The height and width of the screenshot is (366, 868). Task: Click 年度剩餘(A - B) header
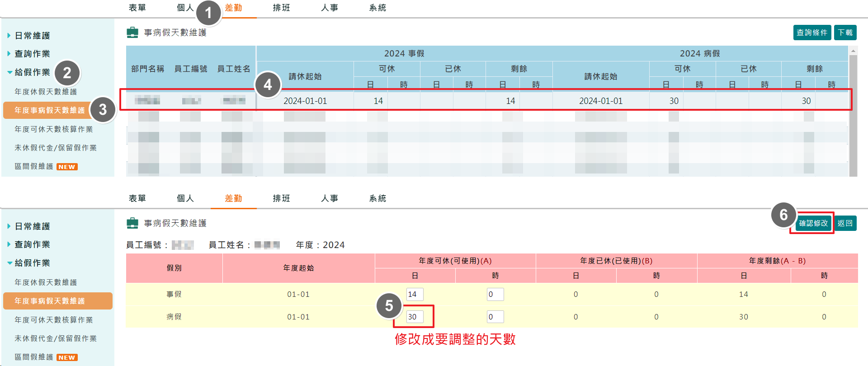tap(778, 261)
